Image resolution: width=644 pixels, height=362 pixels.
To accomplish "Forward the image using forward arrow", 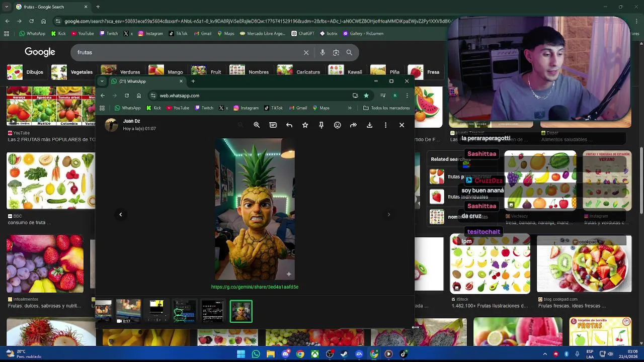I will pos(353,125).
